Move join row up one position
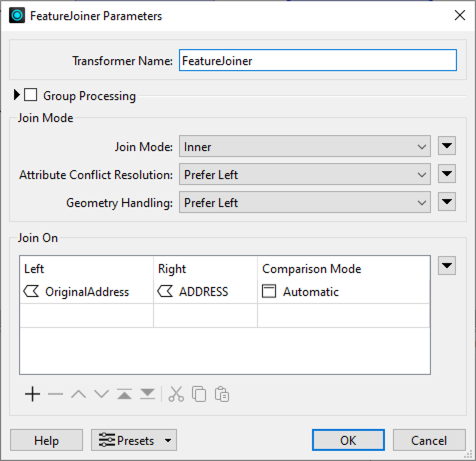 pos(78,394)
